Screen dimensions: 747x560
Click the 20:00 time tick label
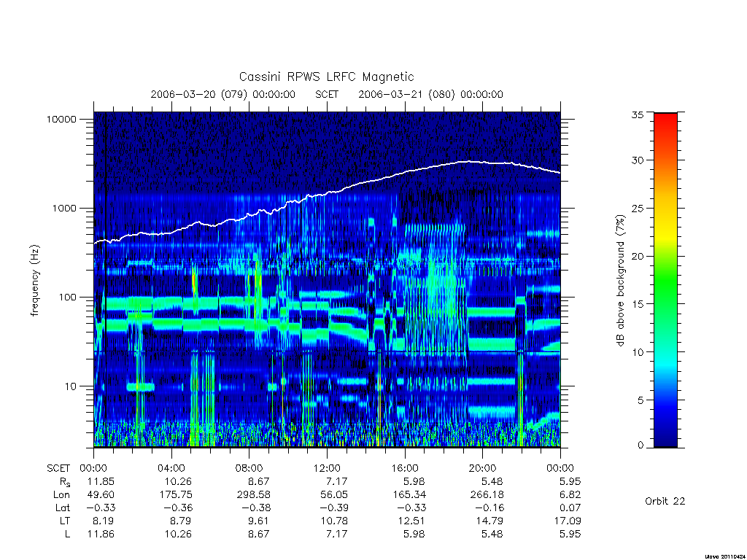tap(483, 468)
